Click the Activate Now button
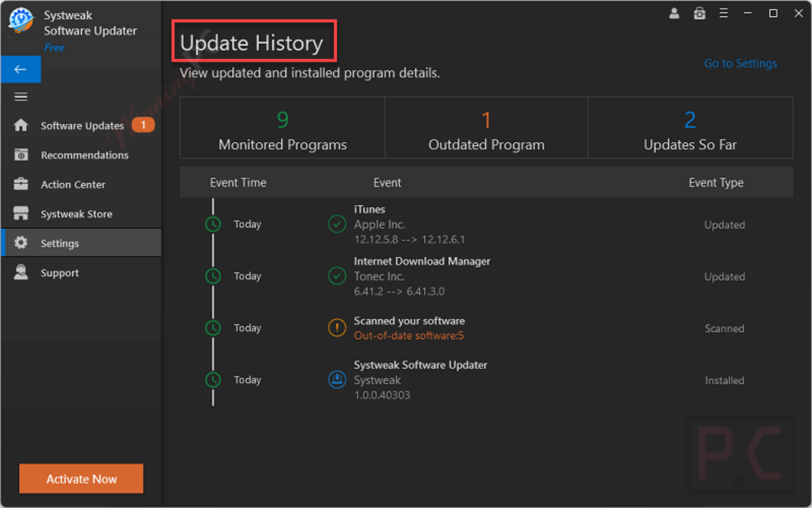 [x=81, y=479]
